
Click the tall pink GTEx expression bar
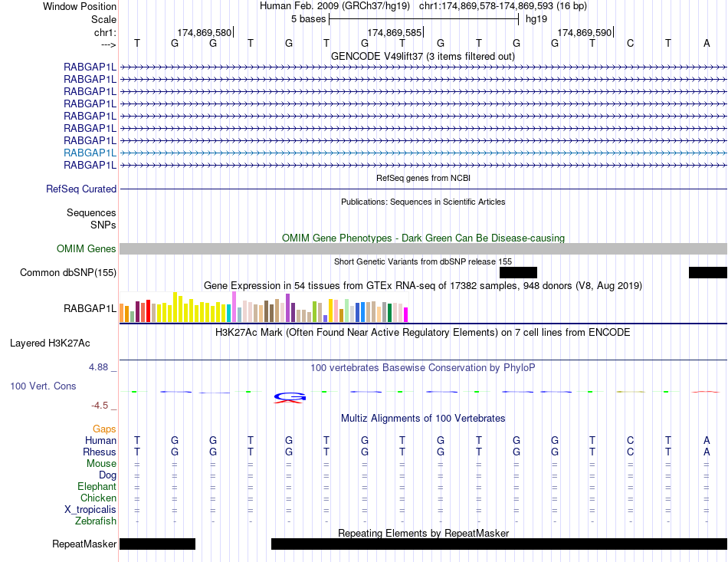(234, 307)
